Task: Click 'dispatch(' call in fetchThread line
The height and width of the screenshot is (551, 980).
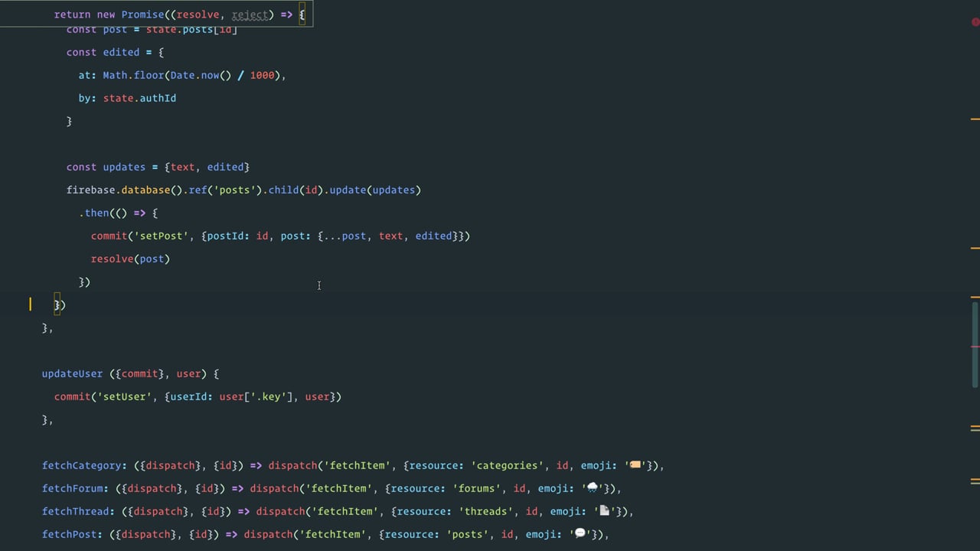Action: (x=284, y=511)
